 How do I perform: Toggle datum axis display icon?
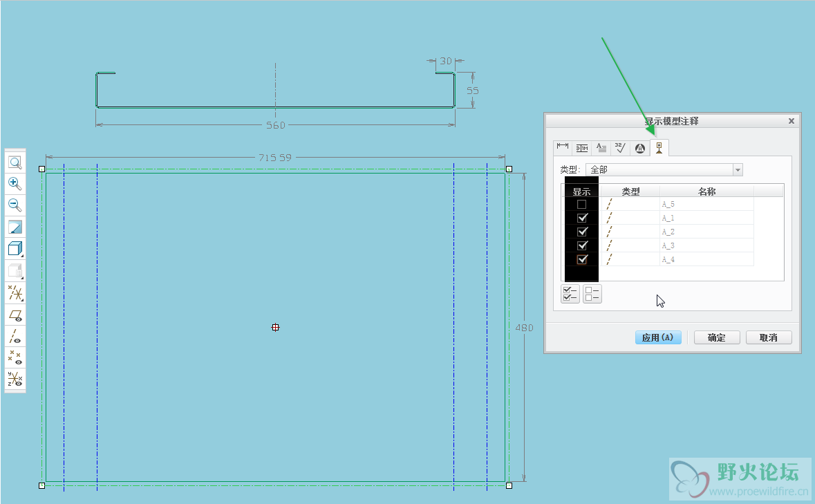[x=15, y=336]
